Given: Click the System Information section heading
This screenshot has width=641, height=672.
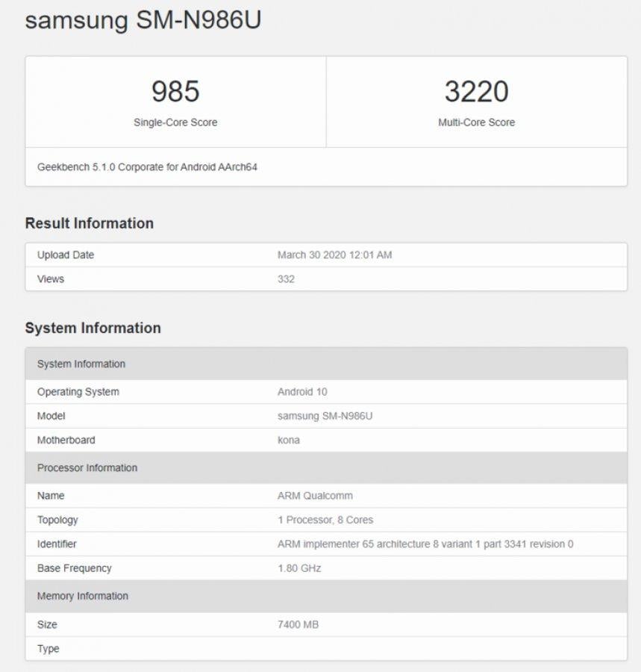Looking at the screenshot, I should pyautogui.click(x=93, y=328).
